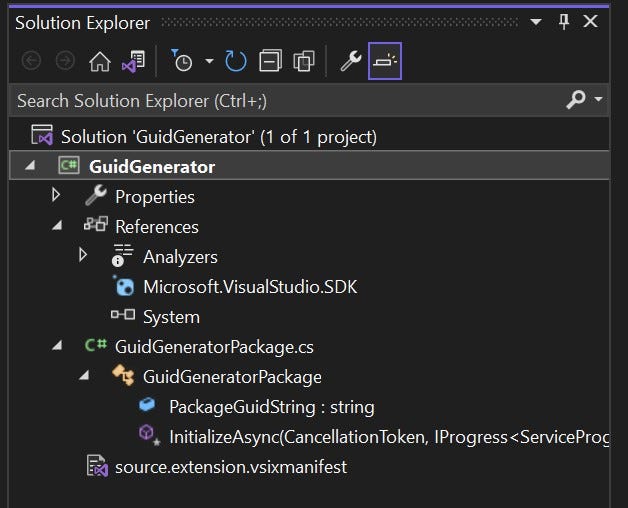Click the C# file icon beside GuidGeneratorPackage.cs

pyautogui.click(x=96, y=345)
